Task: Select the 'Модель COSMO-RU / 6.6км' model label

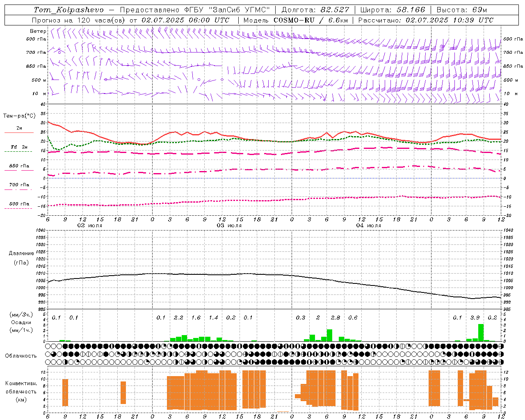Action: click(x=295, y=20)
